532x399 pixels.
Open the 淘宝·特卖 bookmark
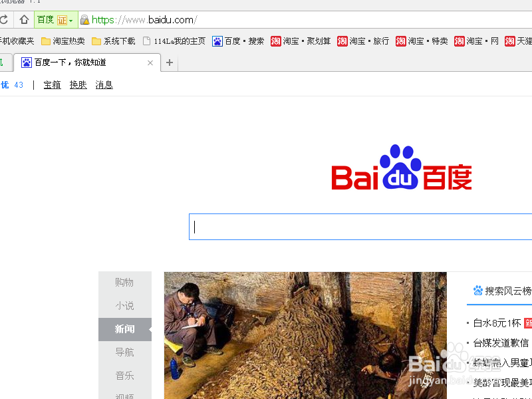tap(422, 41)
